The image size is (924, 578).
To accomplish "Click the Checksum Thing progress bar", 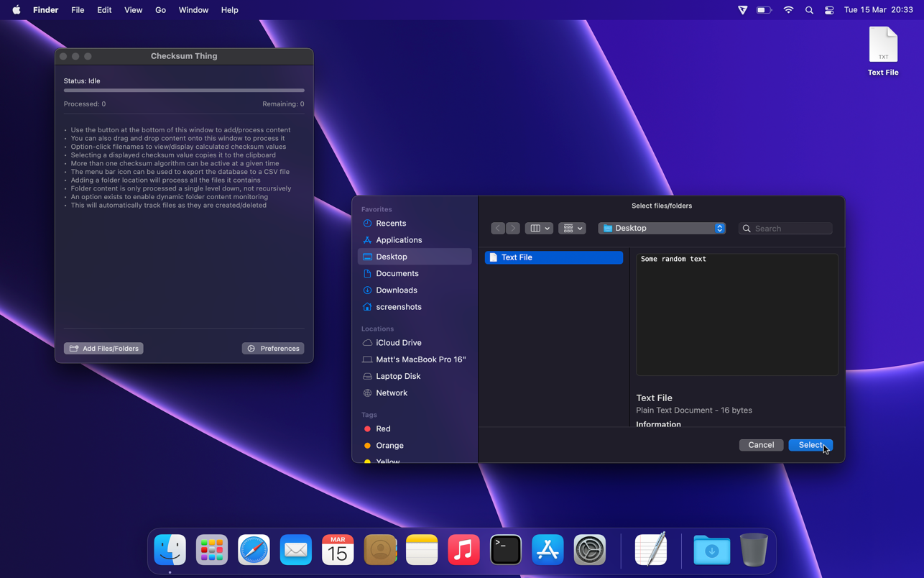I will tap(184, 91).
